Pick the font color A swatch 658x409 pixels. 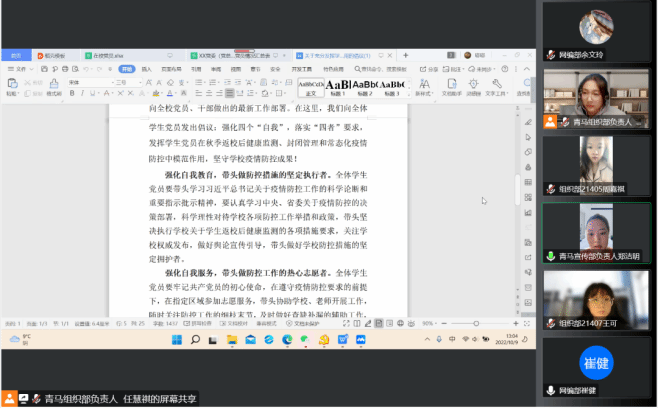pos(170,93)
